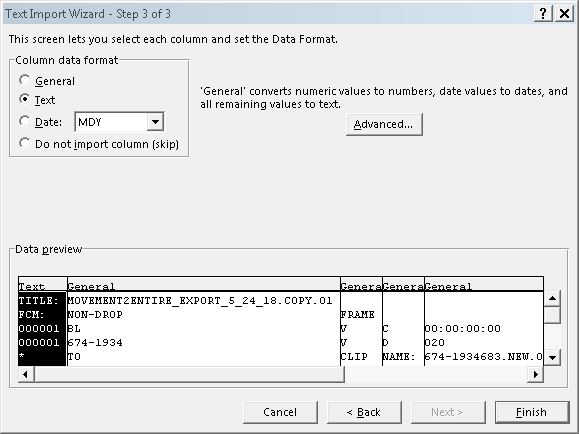The image size is (579, 434).
Task: Select the General radio button
Action: [x=25, y=80]
